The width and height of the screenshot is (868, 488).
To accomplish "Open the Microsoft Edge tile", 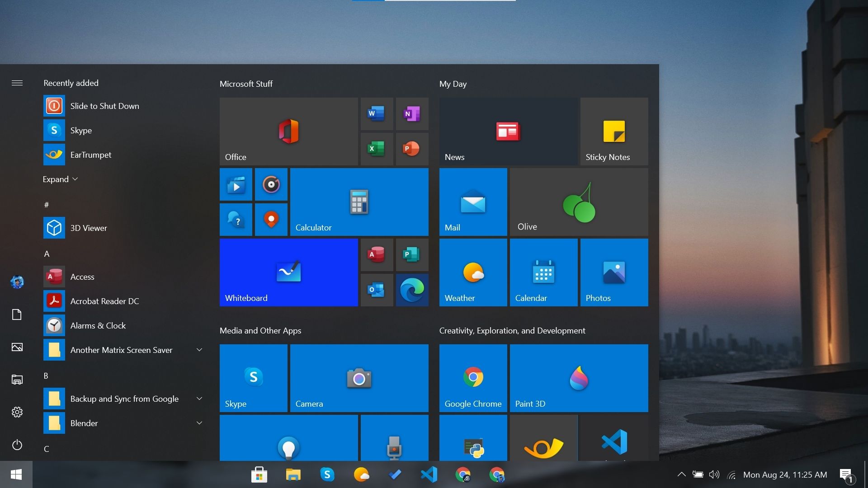I will click(x=412, y=290).
